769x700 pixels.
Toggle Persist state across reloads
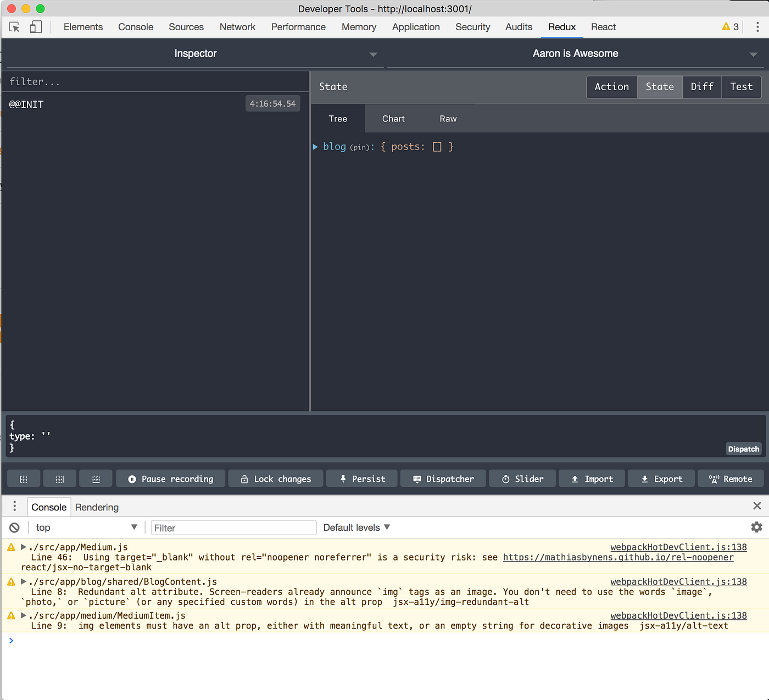pos(361,478)
